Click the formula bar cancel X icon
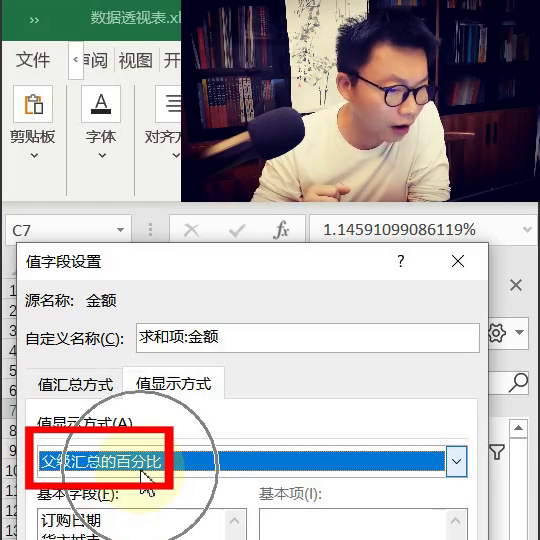Viewport: 540px width, 540px height. [x=191, y=230]
